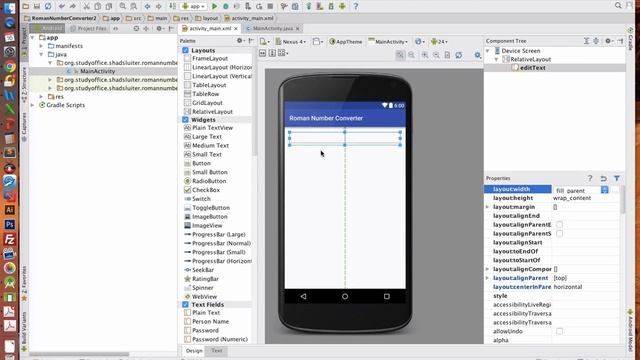The height and width of the screenshot is (360, 640).
Task: Open the Nexus 4 device dropdown
Action: (x=291, y=42)
